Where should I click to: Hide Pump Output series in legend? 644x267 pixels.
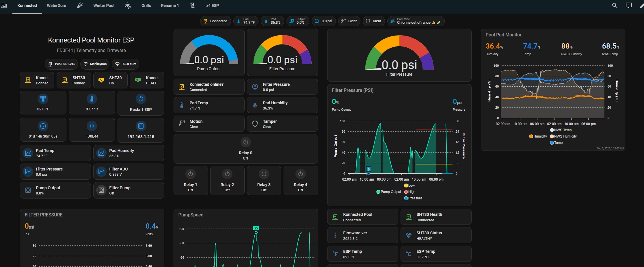coord(389,192)
